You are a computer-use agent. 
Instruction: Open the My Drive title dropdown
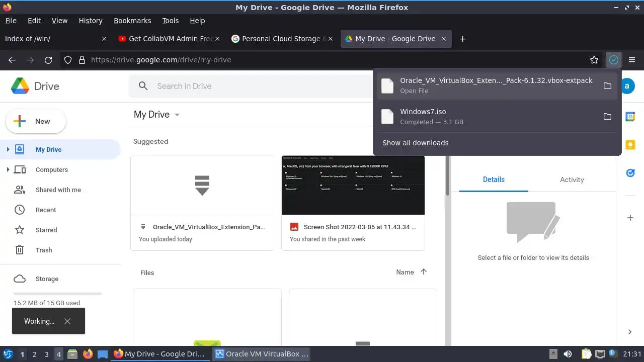(177, 115)
